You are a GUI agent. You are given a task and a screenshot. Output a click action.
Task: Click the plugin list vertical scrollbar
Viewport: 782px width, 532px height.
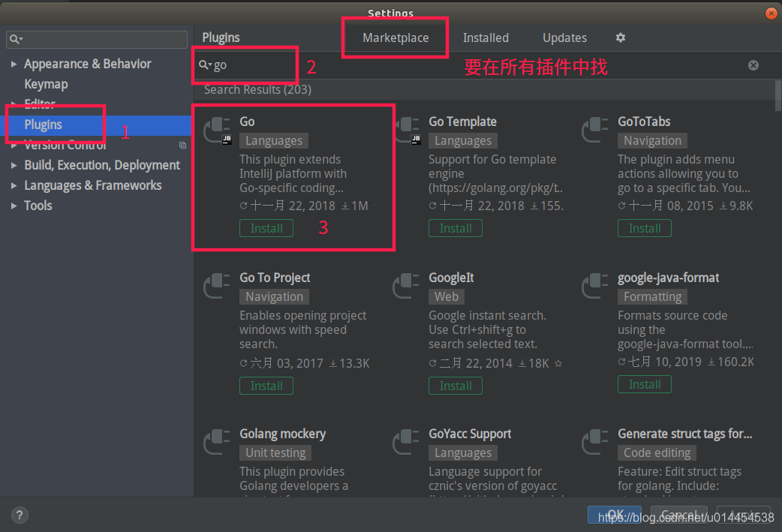pyautogui.click(x=778, y=96)
